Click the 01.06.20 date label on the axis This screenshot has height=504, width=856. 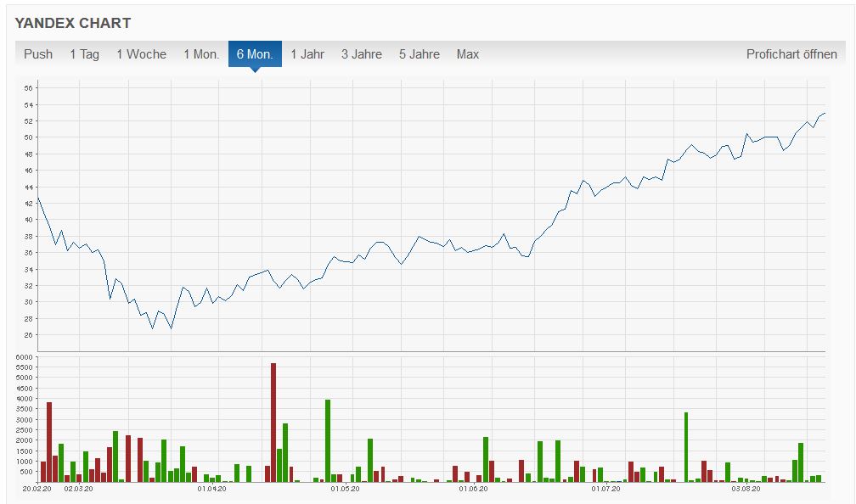[473, 489]
